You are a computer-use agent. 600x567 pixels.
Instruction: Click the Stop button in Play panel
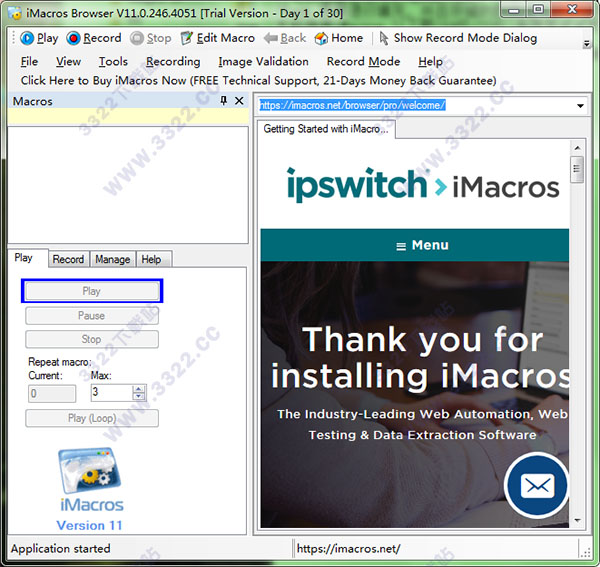92,339
